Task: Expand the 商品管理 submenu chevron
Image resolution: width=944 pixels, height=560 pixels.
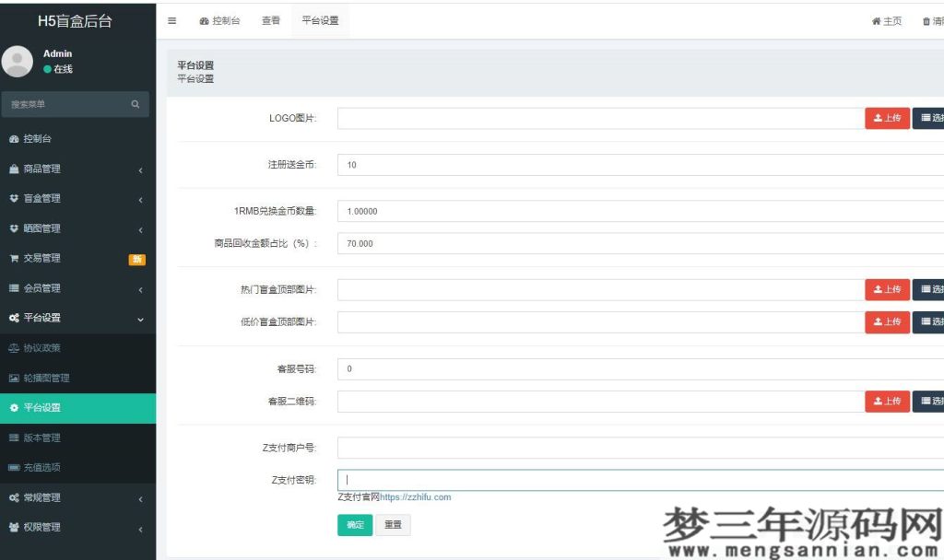Action: pos(141,169)
